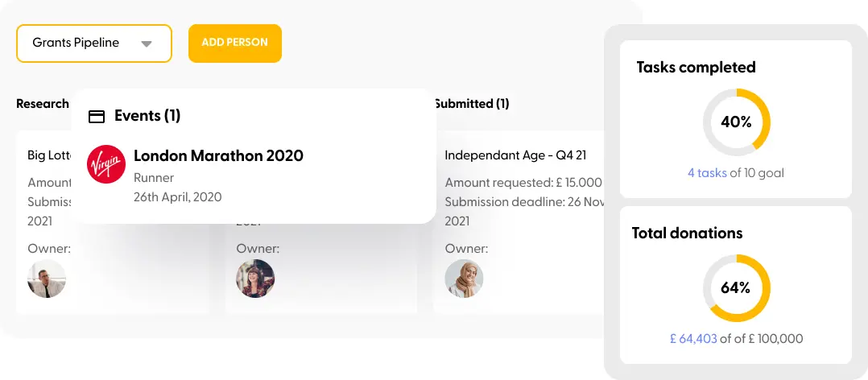
Task: Click the middle card's owner avatar
Action: tap(255, 279)
